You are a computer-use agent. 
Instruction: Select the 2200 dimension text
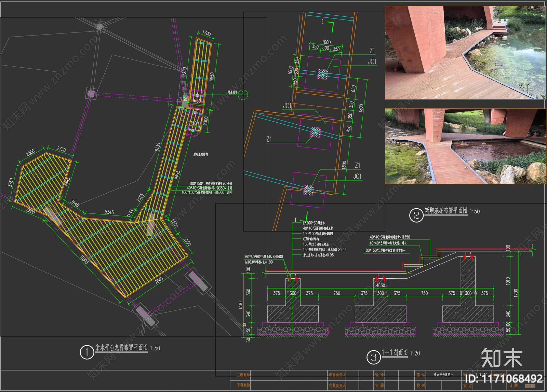174,224
